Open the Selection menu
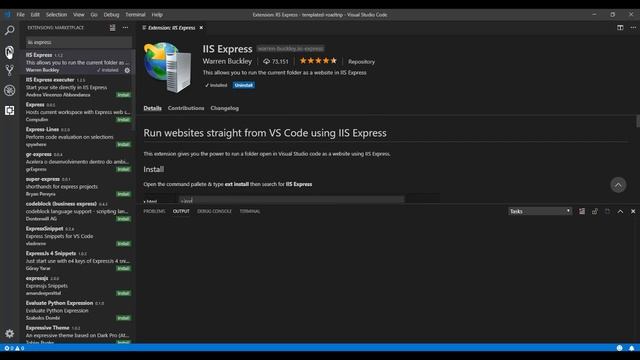 56,15
